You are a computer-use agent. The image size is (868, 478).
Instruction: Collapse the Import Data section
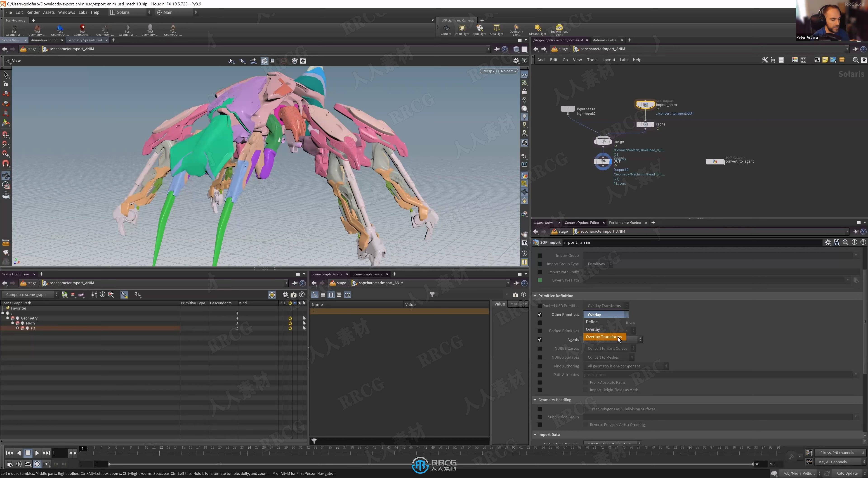coord(535,435)
